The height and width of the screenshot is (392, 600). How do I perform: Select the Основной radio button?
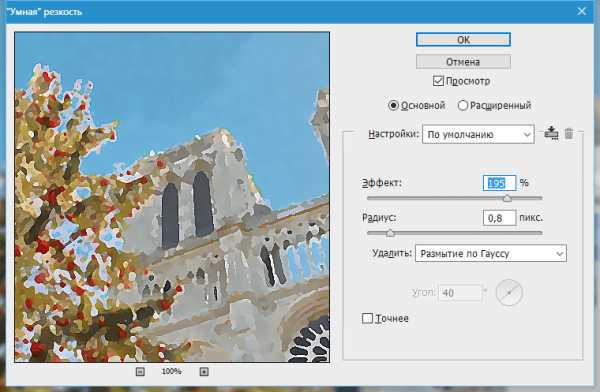tap(393, 105)
